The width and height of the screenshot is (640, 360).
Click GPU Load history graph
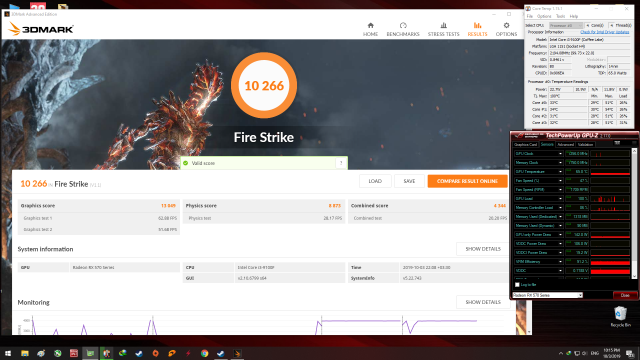pos(610,199)
